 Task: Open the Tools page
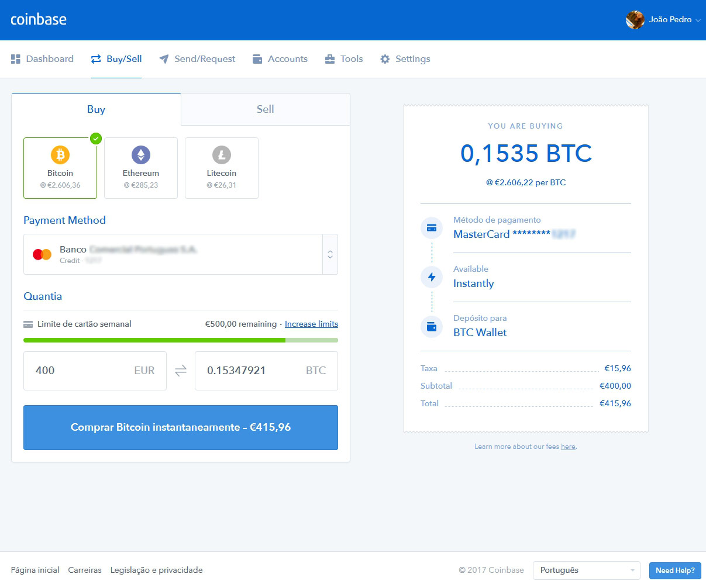tap(344, 59)
